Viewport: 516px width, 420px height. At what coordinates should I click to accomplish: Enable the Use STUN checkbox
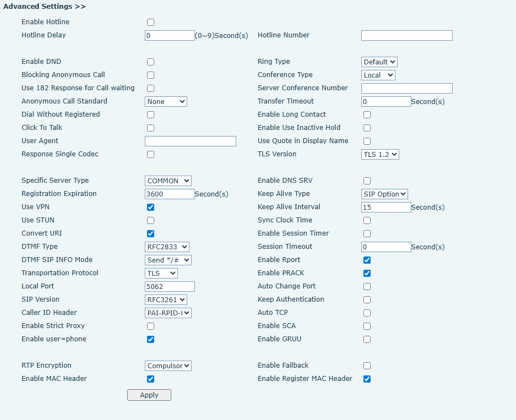pyautogui.click(x=150, y=221)
